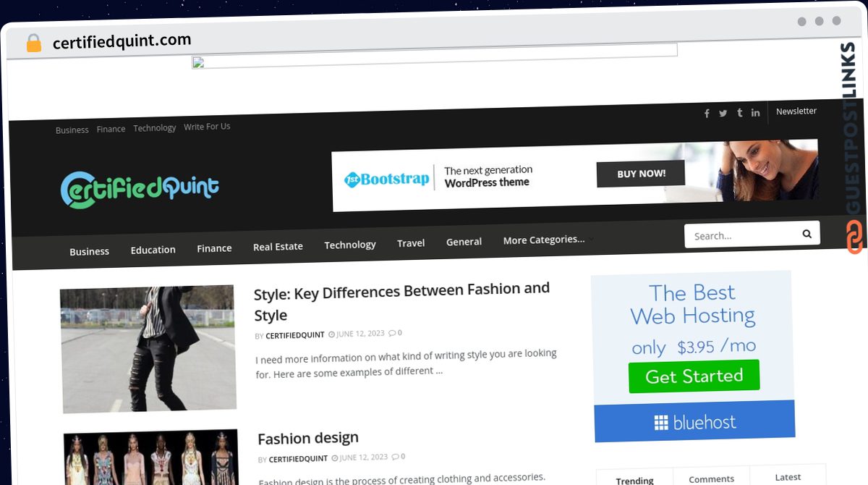This screenshot has width=868, height=485.
Task: Click the Get Started hosting button
Action: (x=694, y=376)
